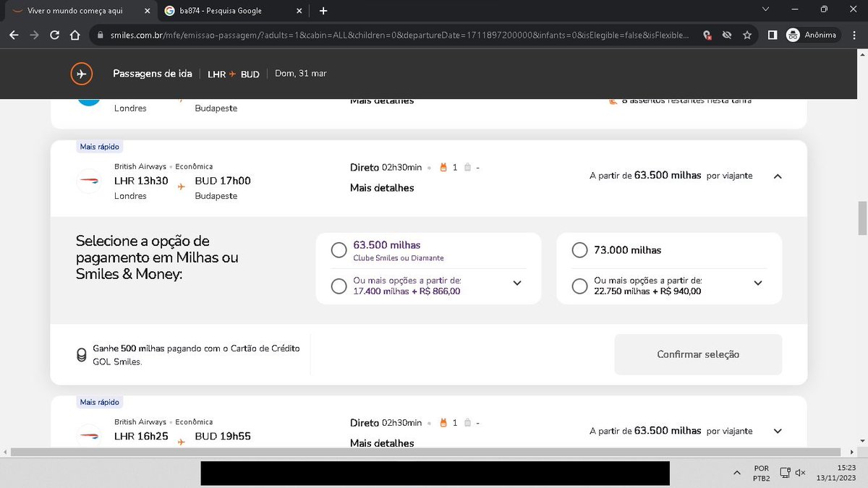
Task: Click the Mais rápido badge on 13h30 flight
Action: coord(100,147)
